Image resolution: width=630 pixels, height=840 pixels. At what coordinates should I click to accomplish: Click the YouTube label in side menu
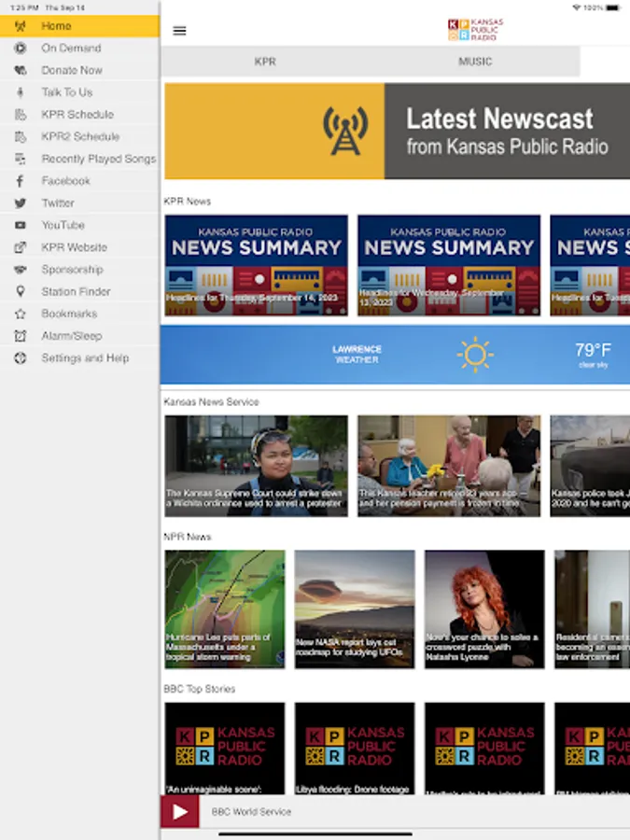[x=63, y=225]
